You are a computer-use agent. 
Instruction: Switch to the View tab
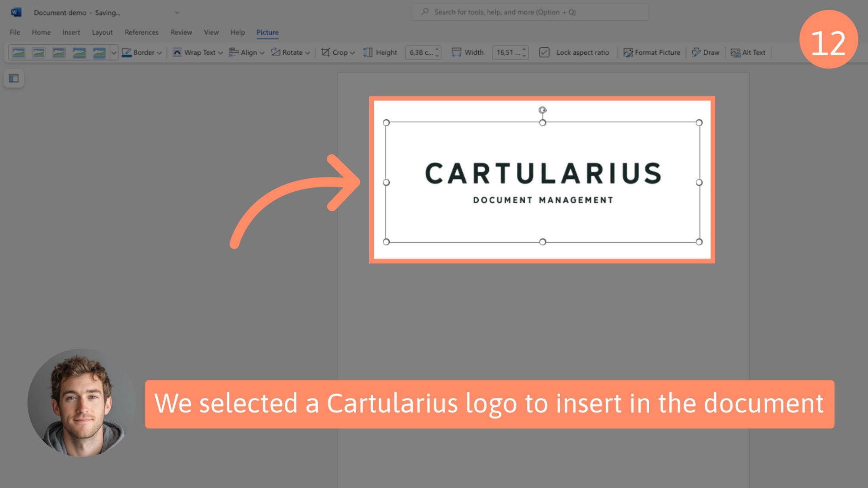click(211, 32)
